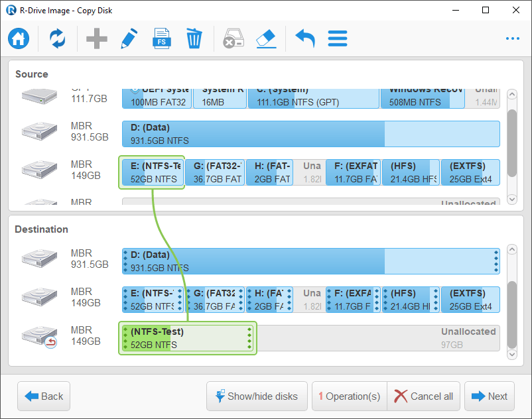Click the Destination list scrollbar thumb
Viewport: 532px width, 419px height.
coord(512,315)
